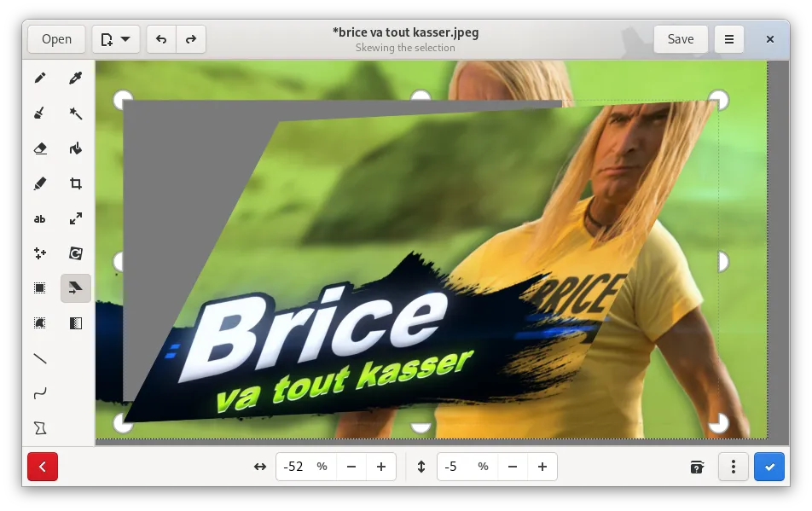This screenshot has height=511, width=812.
Task: Increase the horizontal skew percentage
Action: 381,467
